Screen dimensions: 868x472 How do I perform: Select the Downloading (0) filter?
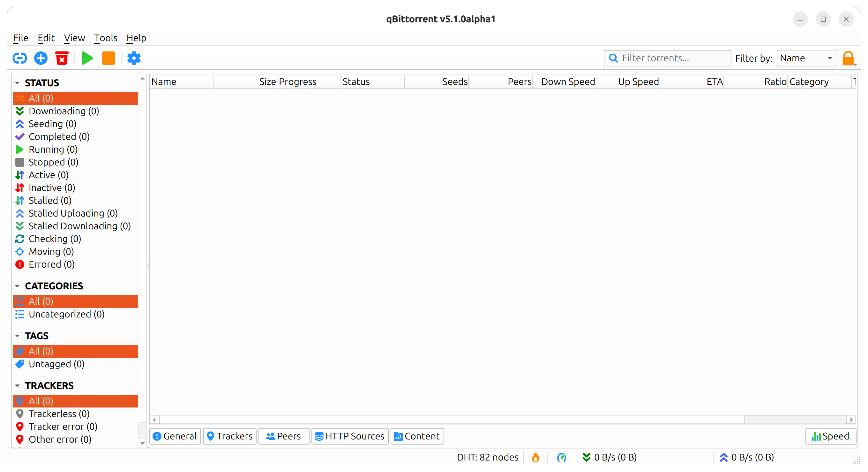64,111
